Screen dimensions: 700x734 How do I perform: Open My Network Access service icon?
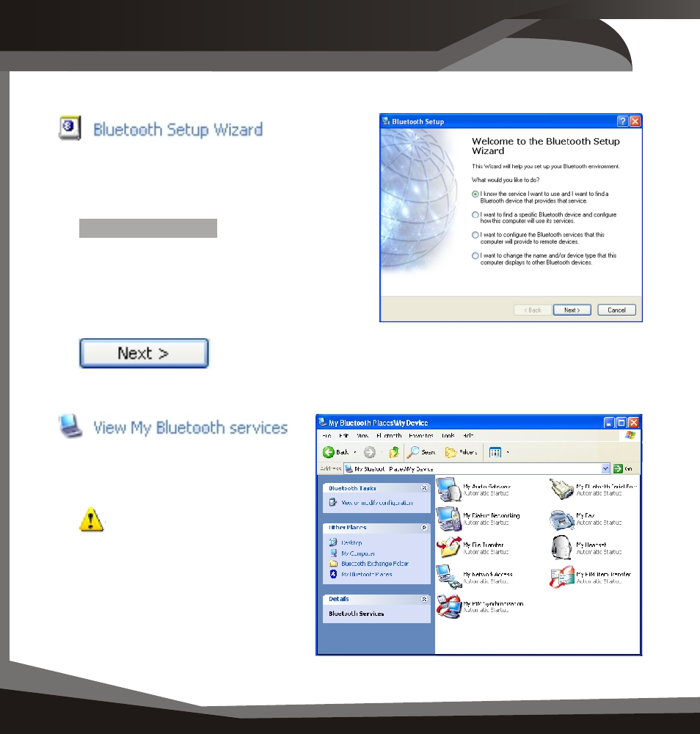tap(449, 577)
